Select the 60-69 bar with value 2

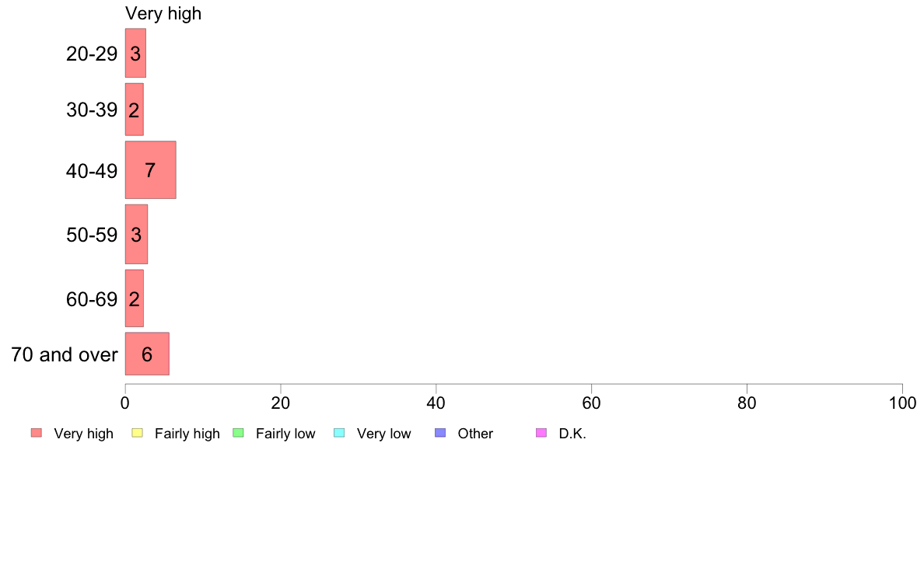click(135, 298)
